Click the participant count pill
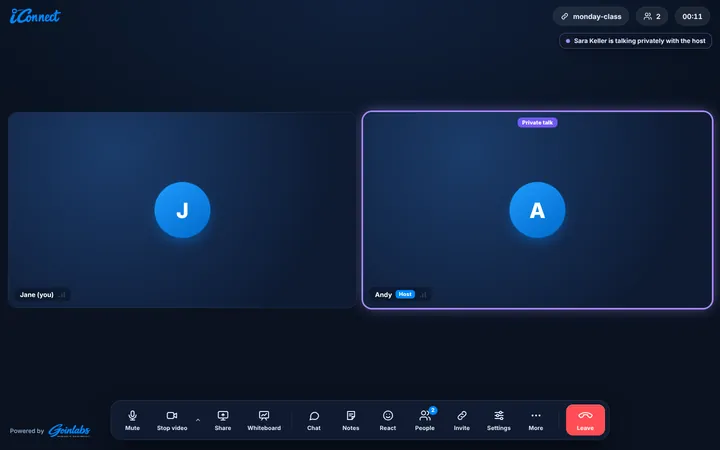Image resolution: width=720 pixels, height=450 pixels. click(x=652, y=17)
